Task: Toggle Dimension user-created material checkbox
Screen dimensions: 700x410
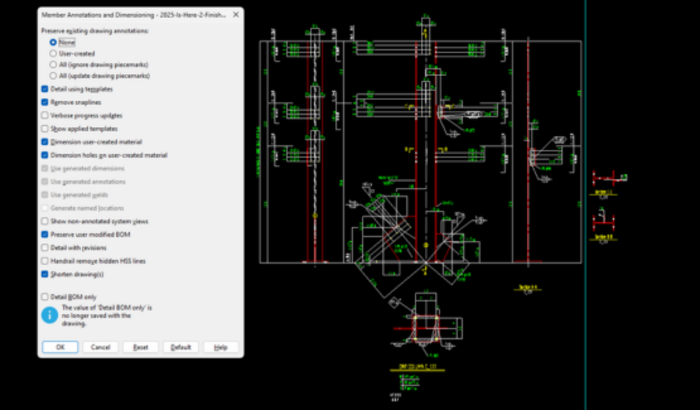Action: pos(45,142)
